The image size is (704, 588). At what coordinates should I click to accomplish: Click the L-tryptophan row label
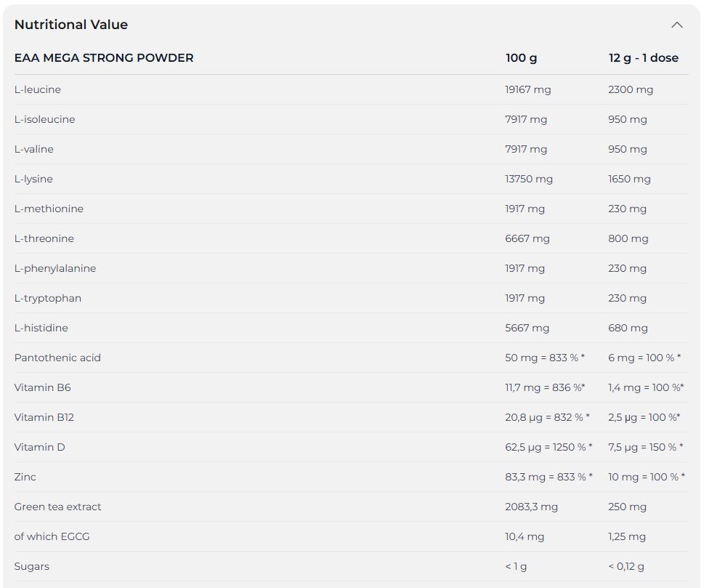[x=48, y=298]
